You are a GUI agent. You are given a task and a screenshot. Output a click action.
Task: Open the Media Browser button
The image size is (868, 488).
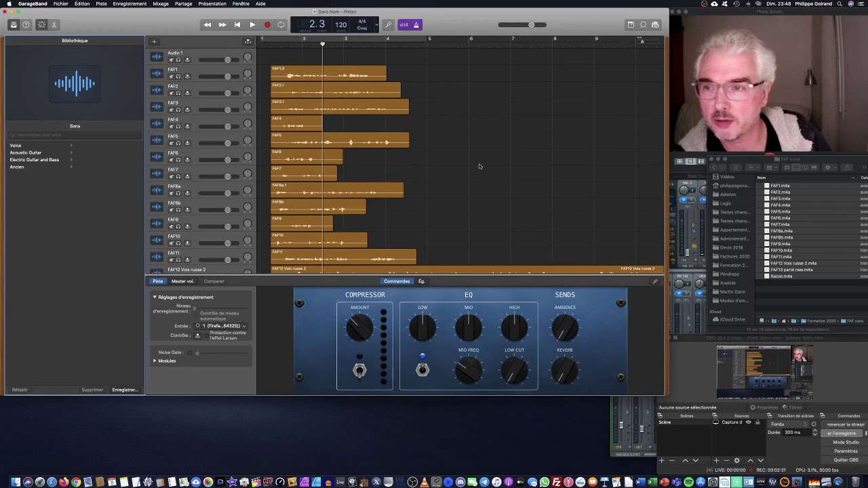coord(655,25)
